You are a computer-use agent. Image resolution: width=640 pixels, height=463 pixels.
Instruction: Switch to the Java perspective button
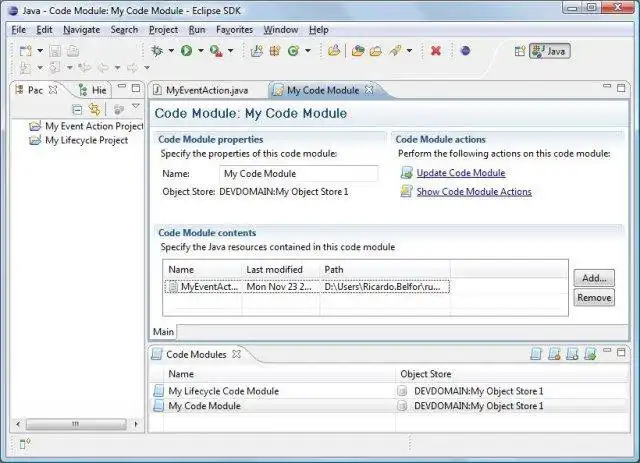549,51
